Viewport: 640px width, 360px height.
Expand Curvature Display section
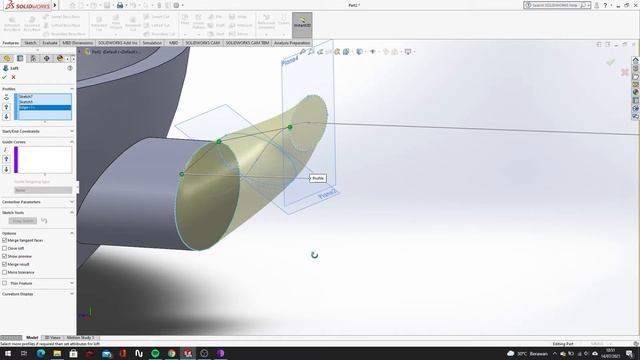pyautogui.click(x=72, y=294)
